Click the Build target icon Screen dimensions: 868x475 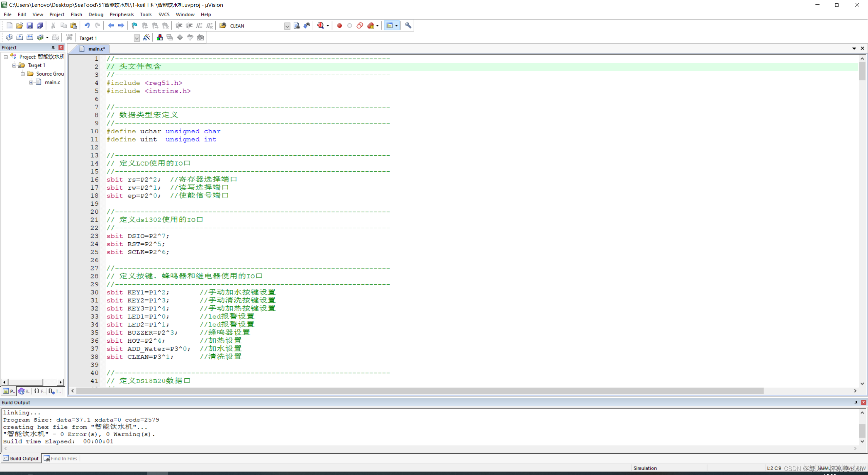20,38
